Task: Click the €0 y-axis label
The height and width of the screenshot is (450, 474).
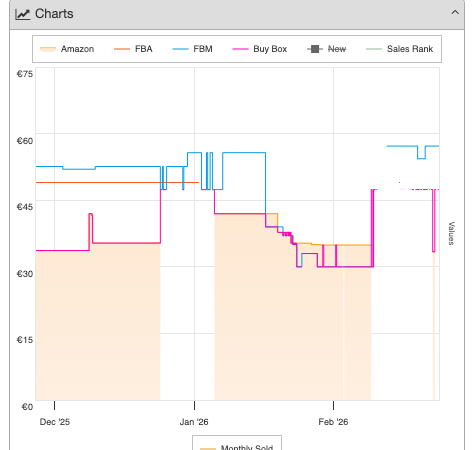Action: 27,407
